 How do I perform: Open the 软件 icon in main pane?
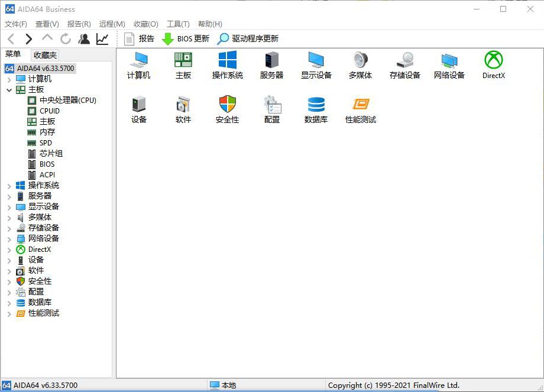(183, 109)
